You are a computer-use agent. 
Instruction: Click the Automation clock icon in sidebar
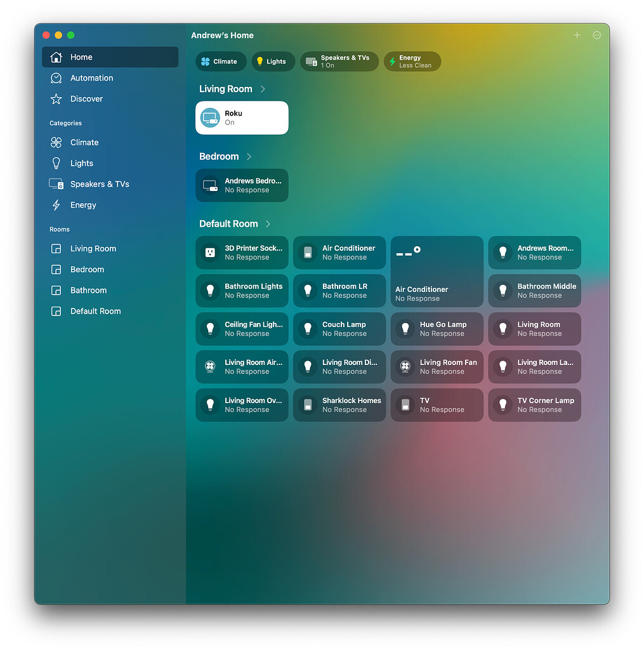tap(56, 78)
